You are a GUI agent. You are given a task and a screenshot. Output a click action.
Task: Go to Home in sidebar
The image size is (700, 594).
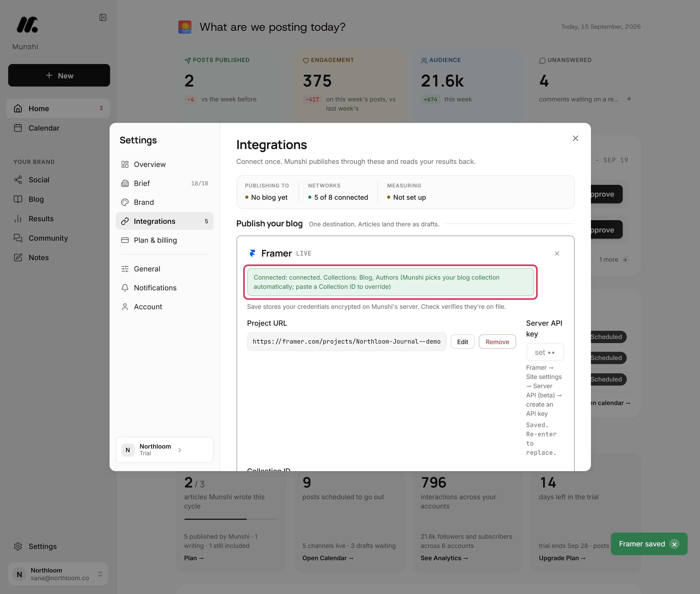pyautogui.click(x=58, y=108)
